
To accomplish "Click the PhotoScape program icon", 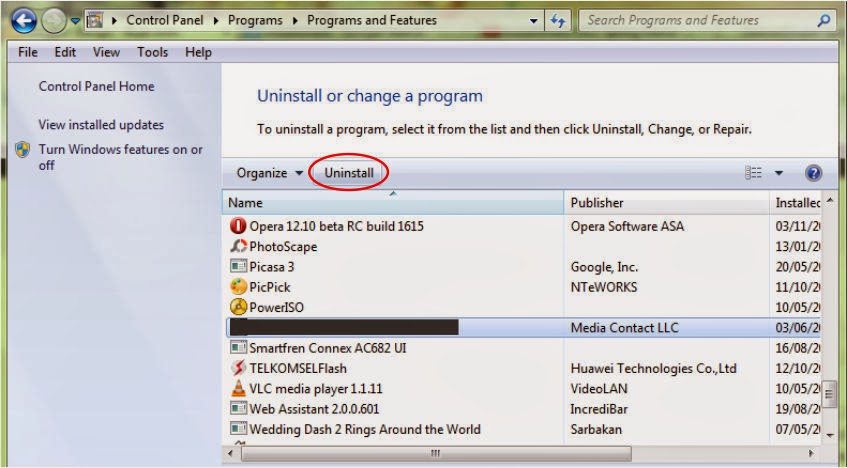I will [x=238, y=246].
